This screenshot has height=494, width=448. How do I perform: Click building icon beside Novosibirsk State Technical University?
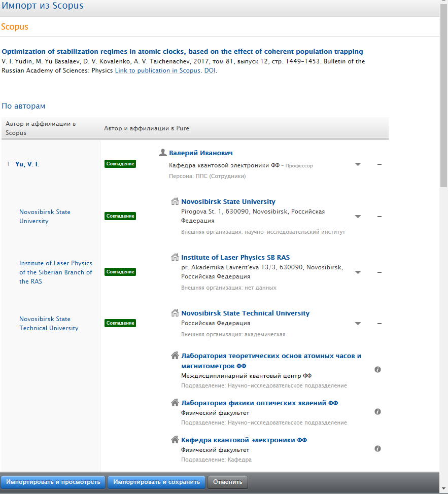point(175,313)
